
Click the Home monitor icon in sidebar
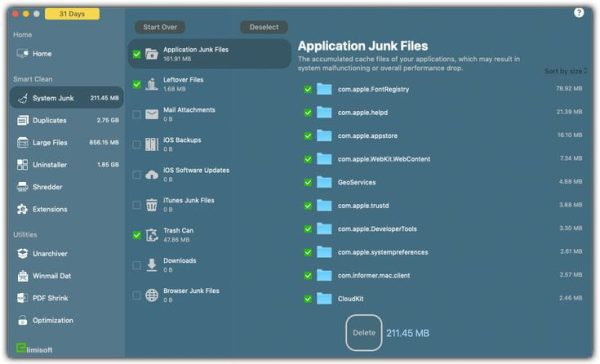pyautogui.click(x=23, y=53)
